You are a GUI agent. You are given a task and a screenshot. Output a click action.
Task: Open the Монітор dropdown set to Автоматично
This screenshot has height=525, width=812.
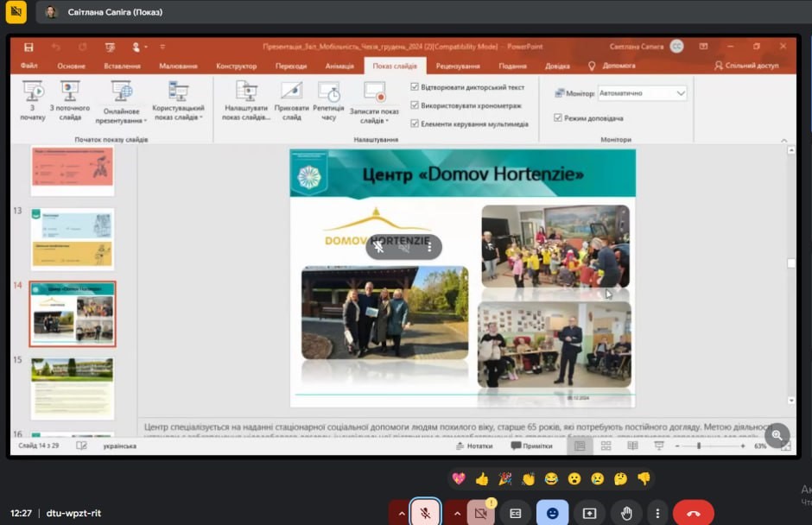pos(681,93)
